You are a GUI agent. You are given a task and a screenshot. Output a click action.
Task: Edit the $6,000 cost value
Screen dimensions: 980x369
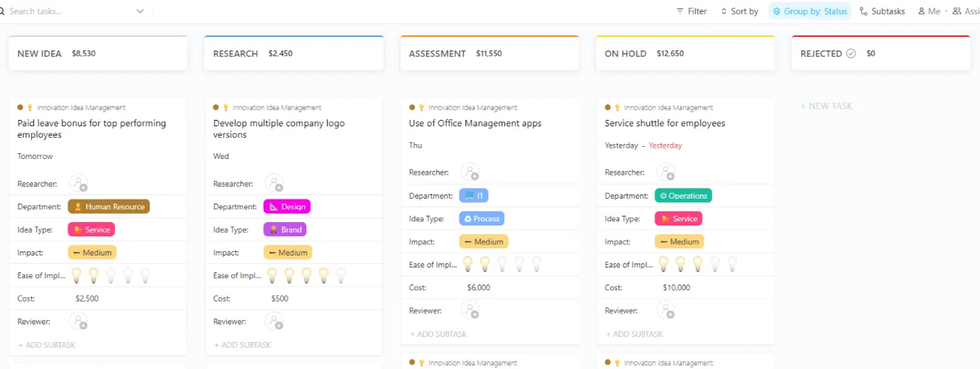(x=479, y=287)
